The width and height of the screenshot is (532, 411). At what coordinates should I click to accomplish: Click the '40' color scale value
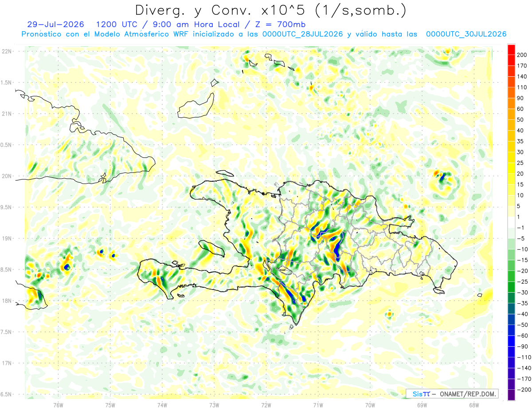(520, 131)
